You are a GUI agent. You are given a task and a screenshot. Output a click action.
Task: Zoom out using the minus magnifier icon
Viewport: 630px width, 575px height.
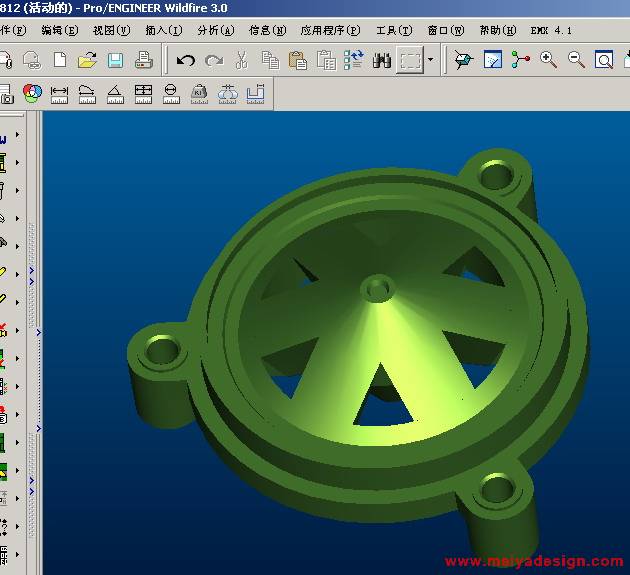(576, 60)
